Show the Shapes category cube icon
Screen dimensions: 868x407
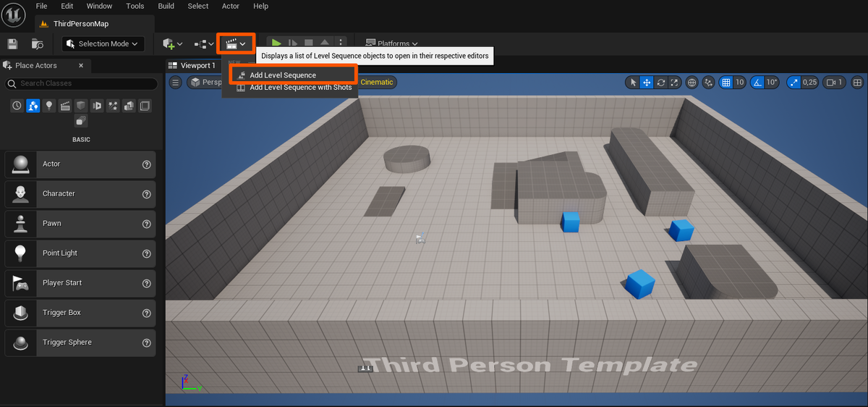pyautogui.click(x=81, y=106)
